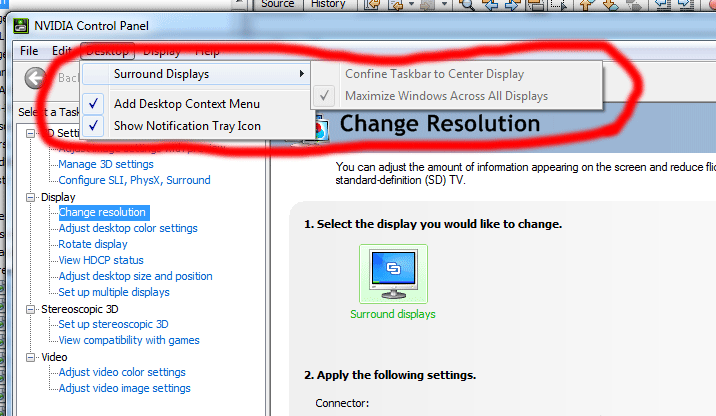Toggle Show Notification Tray Icon option
This screenshot has height=416, width=716.
[195, 126]
